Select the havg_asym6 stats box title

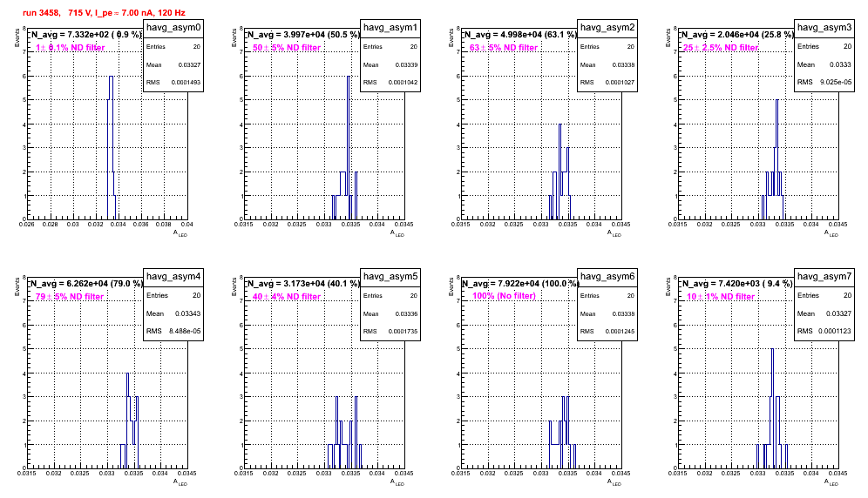[x=607, y=276]
